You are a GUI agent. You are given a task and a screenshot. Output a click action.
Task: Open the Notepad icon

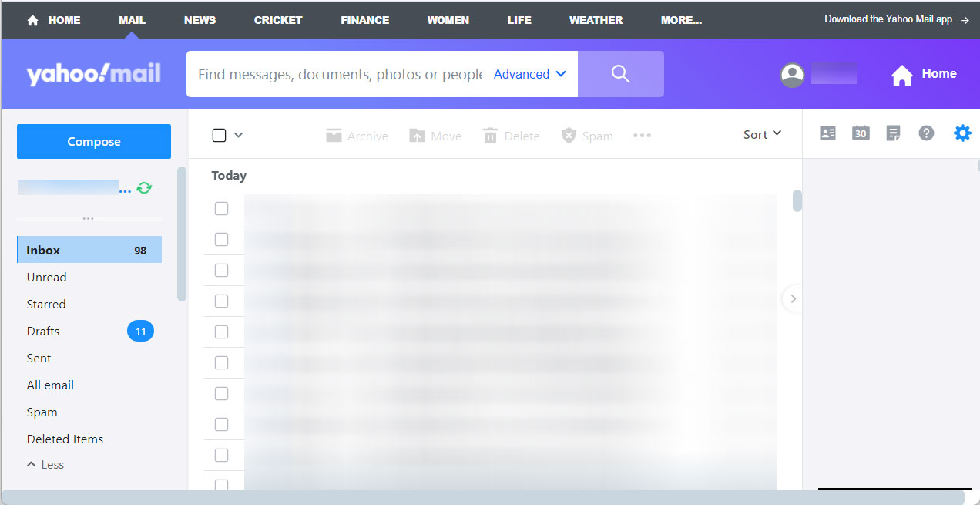(x=893, y=133)
